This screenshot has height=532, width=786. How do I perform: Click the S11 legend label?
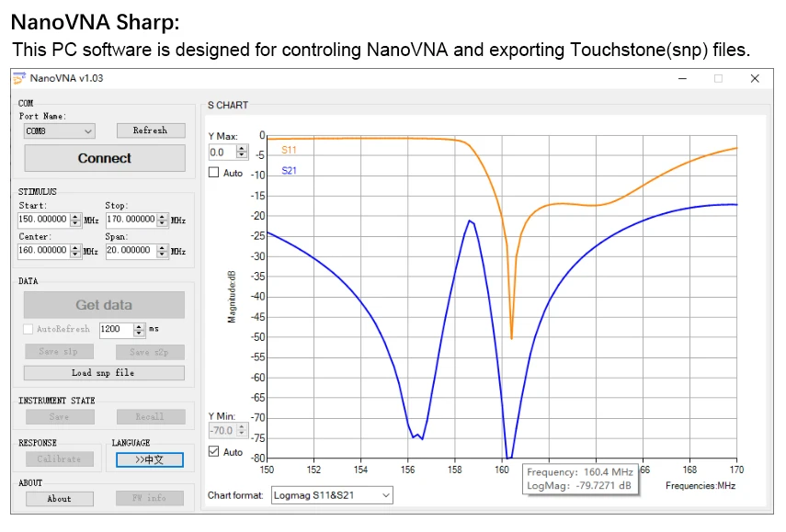pos(289,150)
